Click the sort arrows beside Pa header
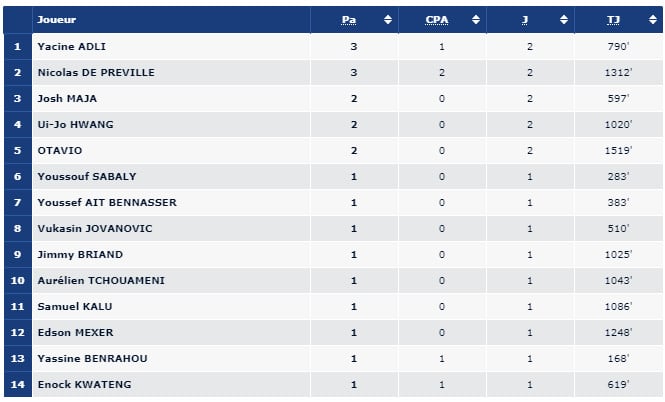The width and height of the screenshot is (665, 402). [x=388, y=20]
